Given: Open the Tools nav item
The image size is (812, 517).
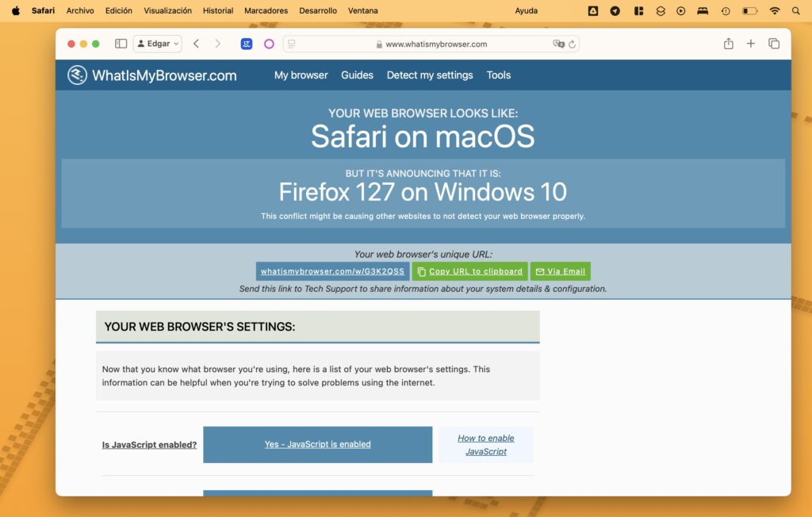Looking at the screenshot, I should (499, 75).
